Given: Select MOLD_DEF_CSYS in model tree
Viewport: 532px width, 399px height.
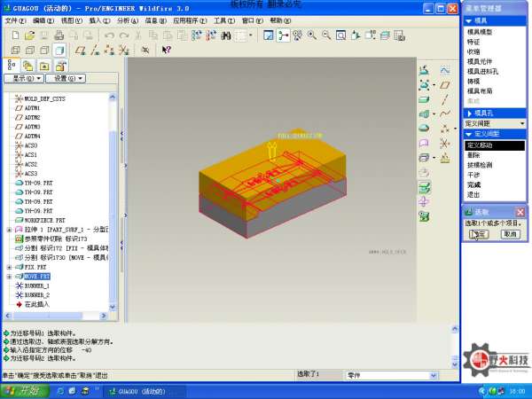Looking at the screenshot, I should click(x=44, y=98).
